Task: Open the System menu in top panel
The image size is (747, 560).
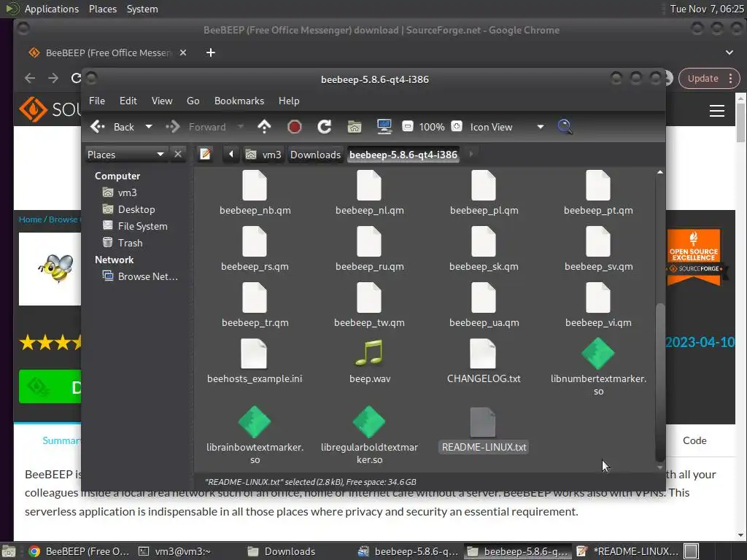Action: (x=142, y=9)
